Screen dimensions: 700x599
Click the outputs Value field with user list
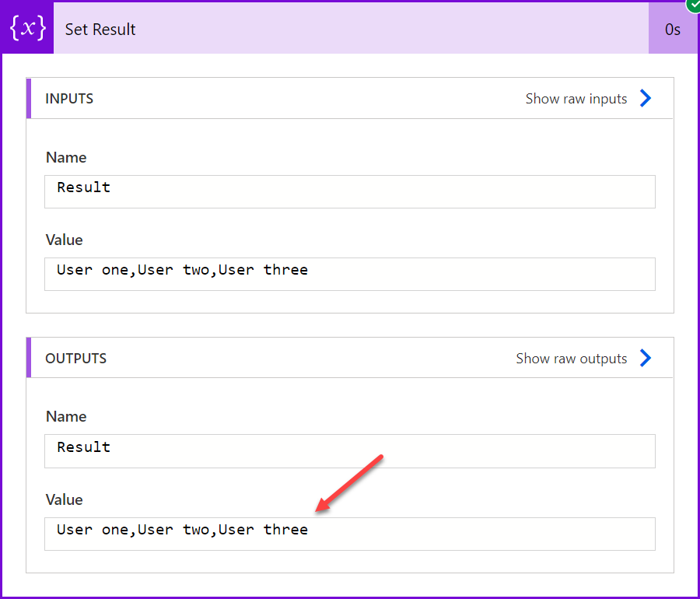click(x=350, y=534)
